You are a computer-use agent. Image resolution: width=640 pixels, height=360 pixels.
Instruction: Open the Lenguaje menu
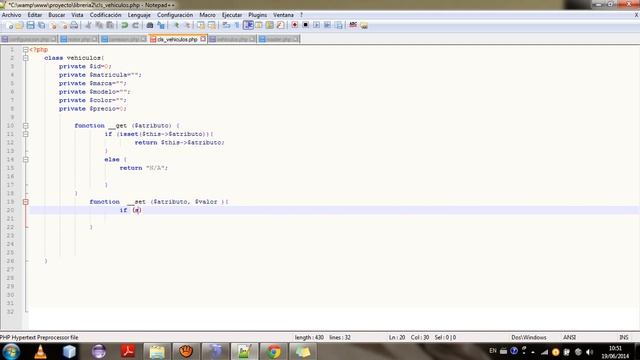pyautogui.click(x=139, y=15)
